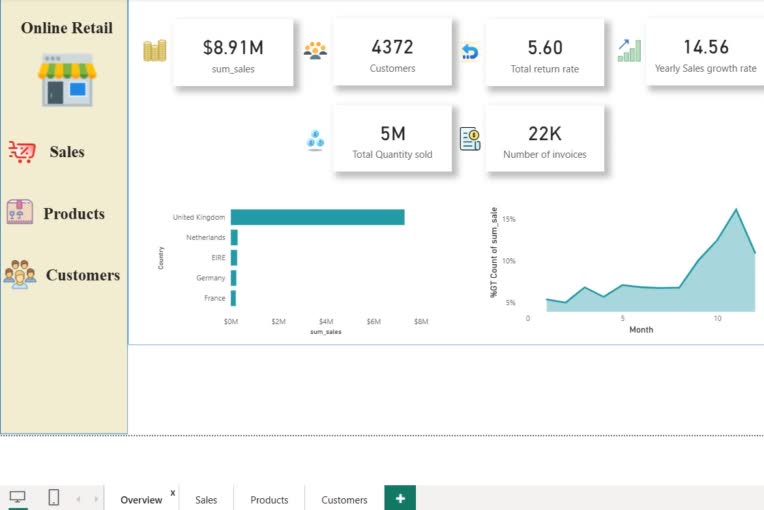Navigate using the Sales sidebar label
The image size is (764, 510).
67,152
